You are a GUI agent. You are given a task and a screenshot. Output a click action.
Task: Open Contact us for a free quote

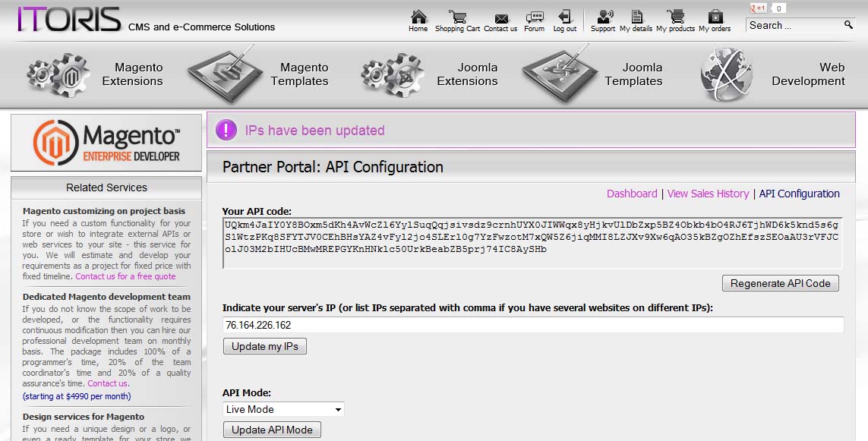(125, 276)
